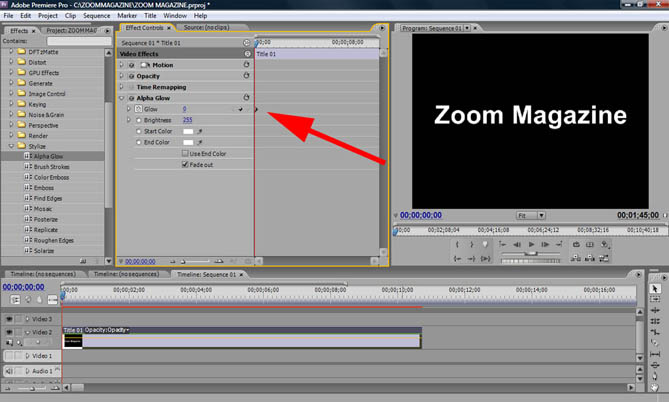This screenshot has height=402, width=669.
Task: Toggle animation stopwatch for Glow
Action: (x=139, y=109)
